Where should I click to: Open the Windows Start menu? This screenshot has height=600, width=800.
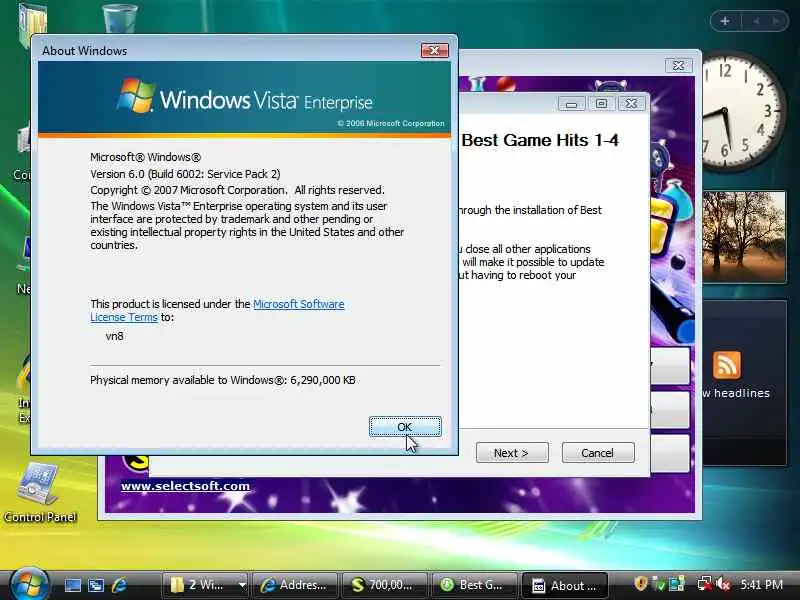pos(28,584)
